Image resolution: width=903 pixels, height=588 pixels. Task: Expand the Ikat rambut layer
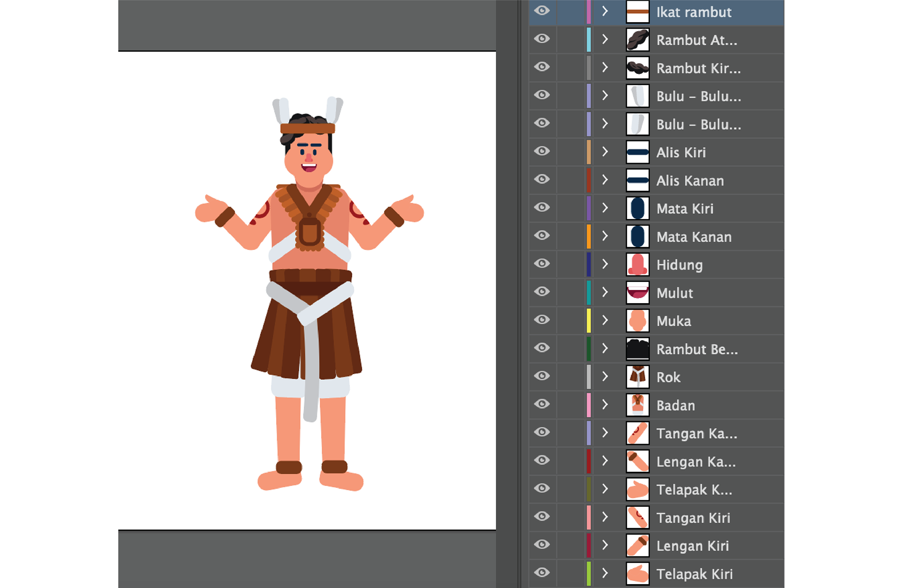pos(605,11)
